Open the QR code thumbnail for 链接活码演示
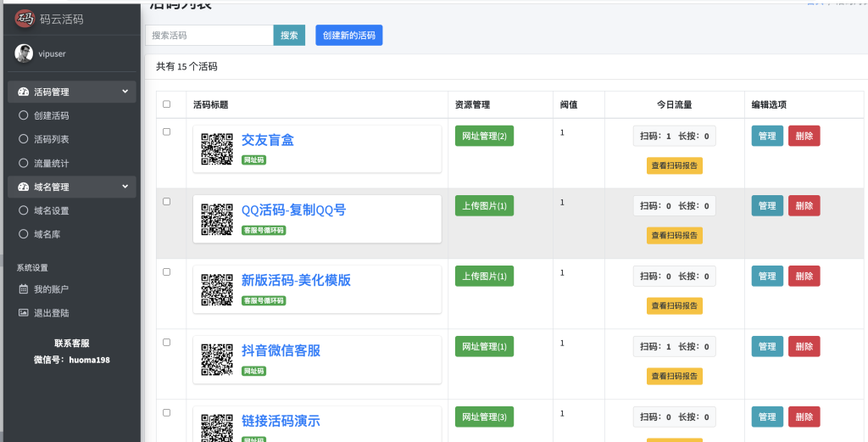Image resolution: width=868 pixels, height=442 pixels. pos(217,428)
